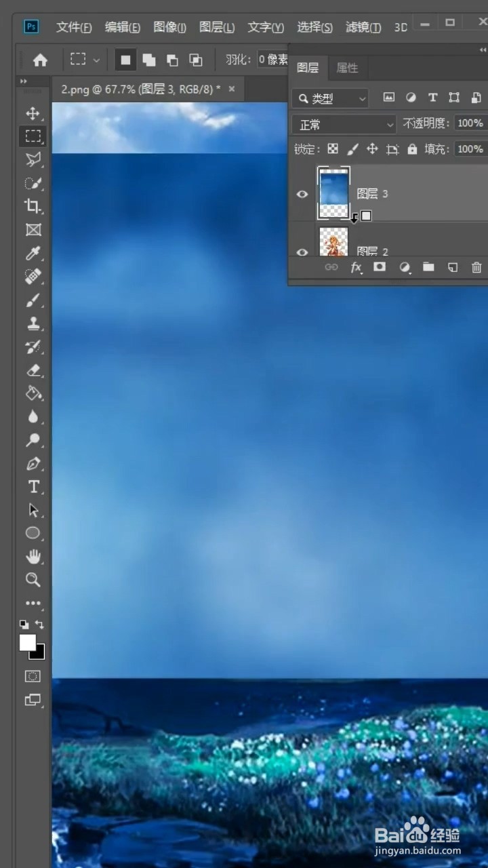The height and width of the screenshot is (868, 488).
Task: Collapse the layers panel double-arrow
Action: pos(483,50)
